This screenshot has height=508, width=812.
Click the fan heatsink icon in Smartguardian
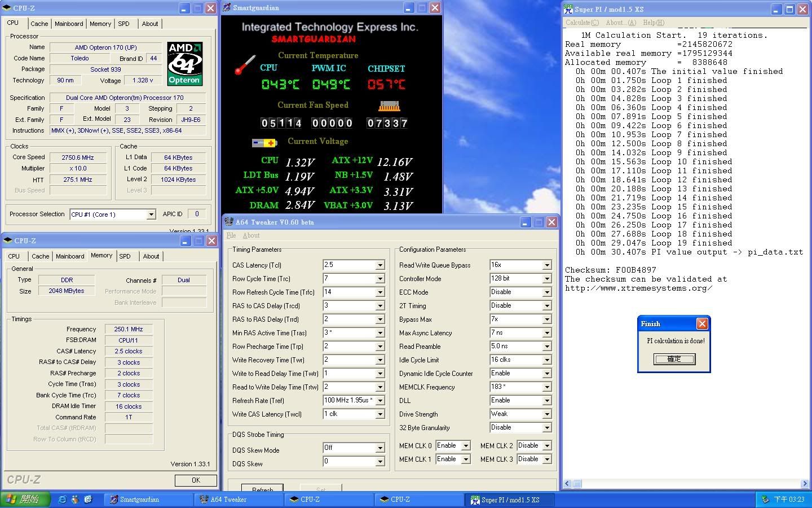[389, 106]
